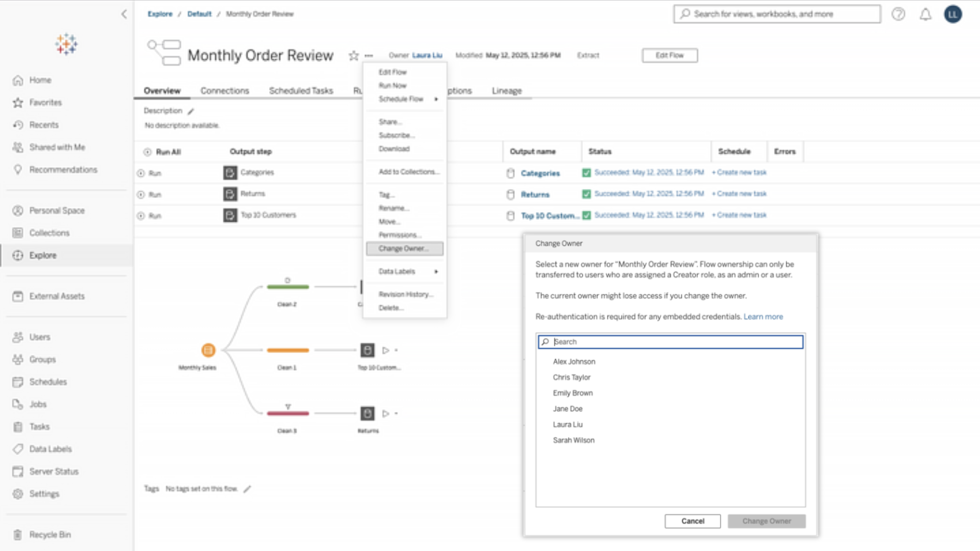Open Lineage tab

point(506,91)
